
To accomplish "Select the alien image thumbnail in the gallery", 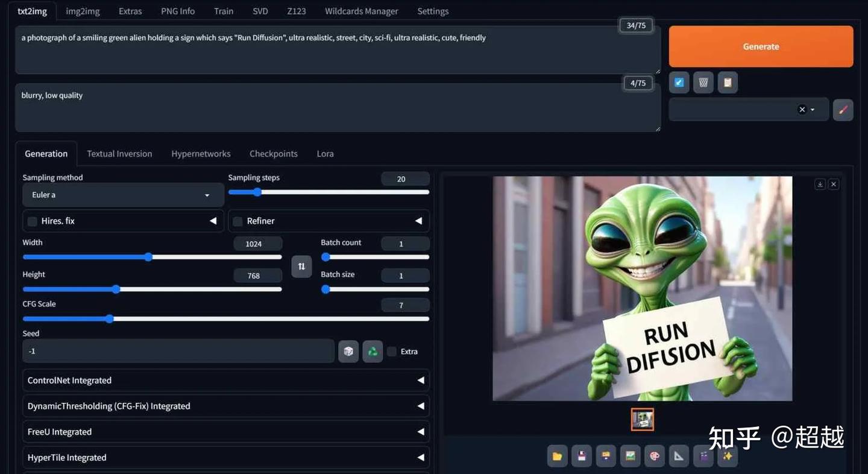I will 643,419.
